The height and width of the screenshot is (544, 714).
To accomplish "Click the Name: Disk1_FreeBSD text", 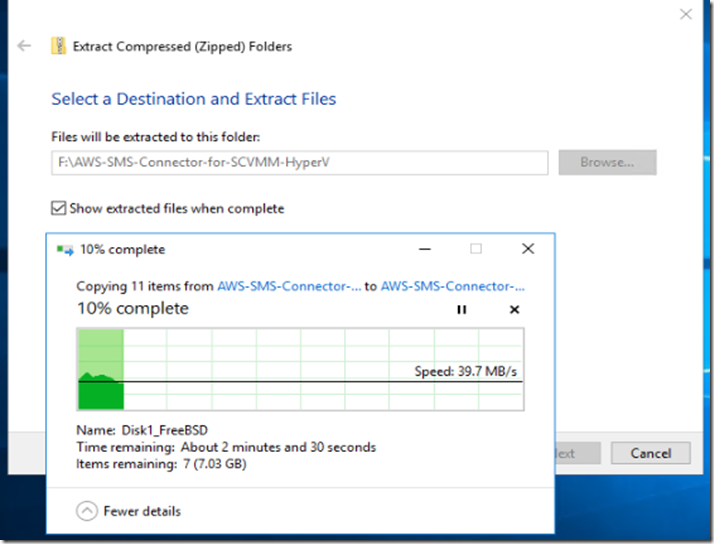I will [142, 430].
